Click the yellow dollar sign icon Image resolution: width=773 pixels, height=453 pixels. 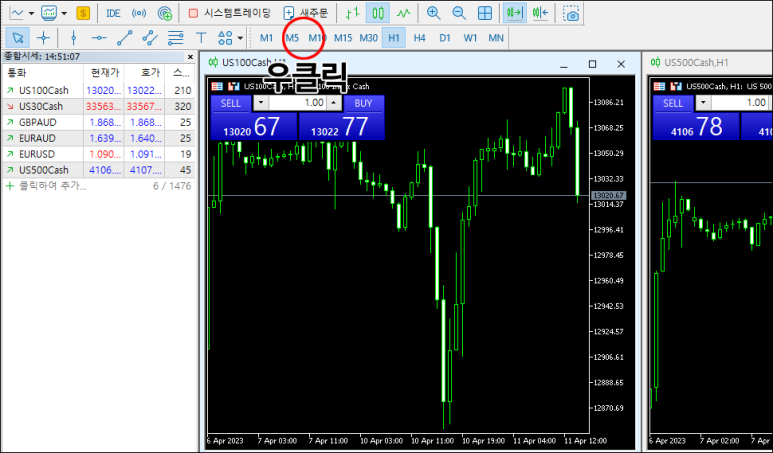[x=83, y=13]
